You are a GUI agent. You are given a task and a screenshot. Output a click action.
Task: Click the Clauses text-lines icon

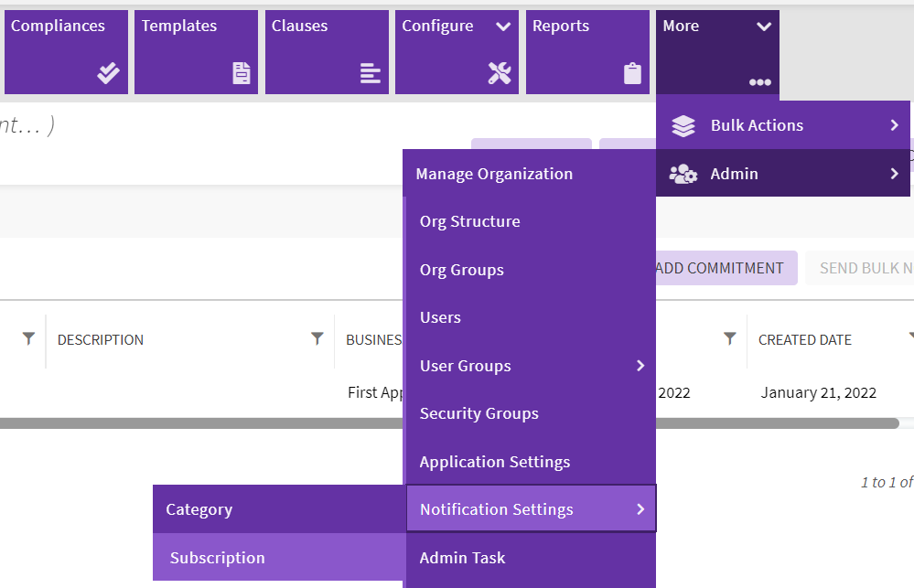tap(371, 73)
